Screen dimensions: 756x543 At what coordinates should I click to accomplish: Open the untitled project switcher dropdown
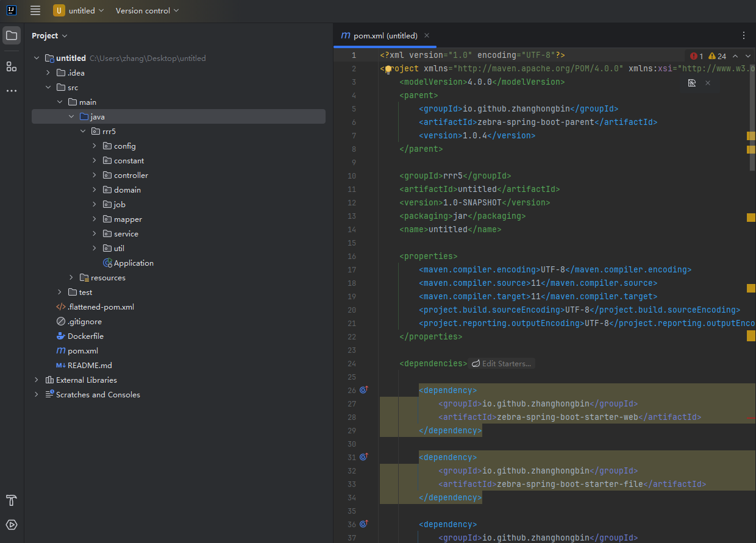[79, 10]
